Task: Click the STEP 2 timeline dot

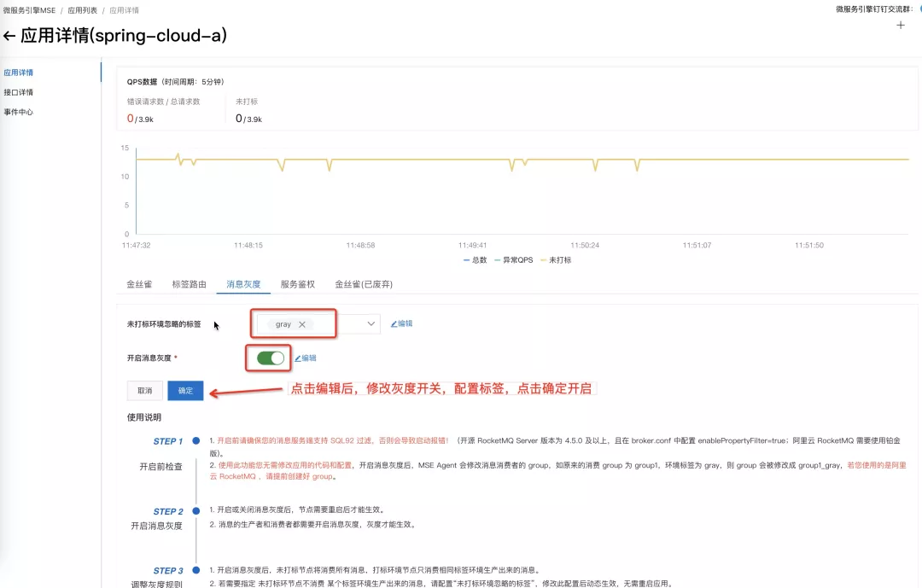Action: click(195, 511)
